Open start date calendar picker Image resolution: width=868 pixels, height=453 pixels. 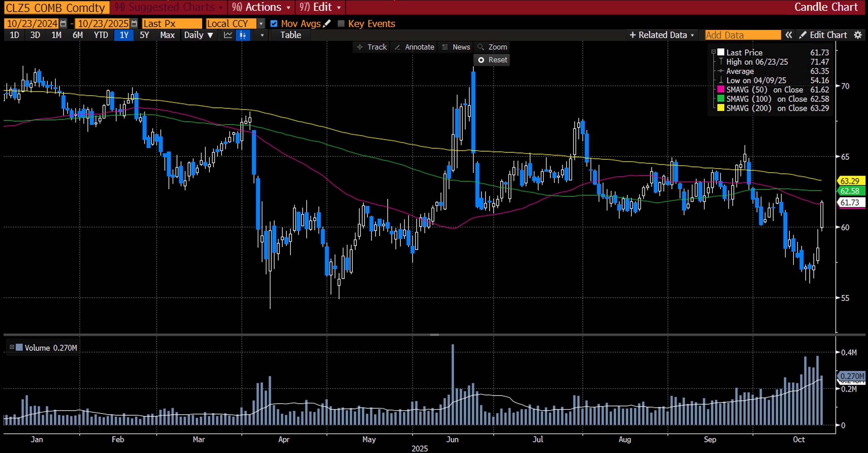click(x=63, y=23)
